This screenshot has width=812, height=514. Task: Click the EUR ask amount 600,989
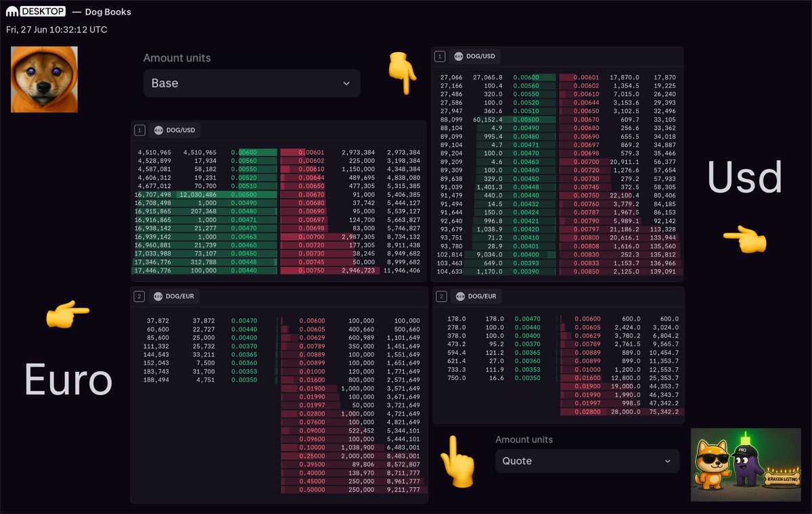(361, 337)
